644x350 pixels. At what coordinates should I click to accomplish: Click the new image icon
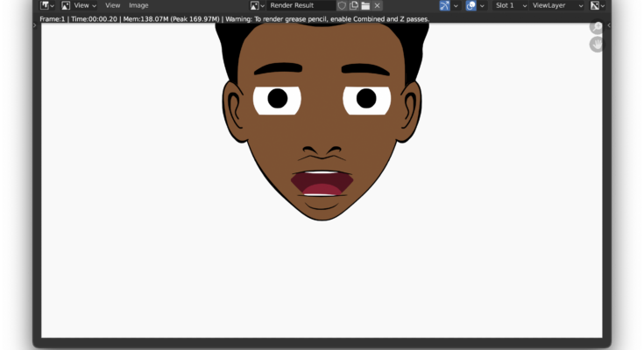354,5
